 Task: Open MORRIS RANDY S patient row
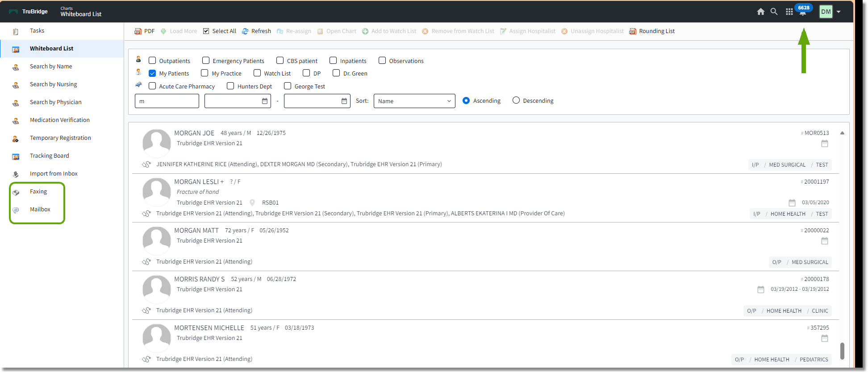coord(485,295)
